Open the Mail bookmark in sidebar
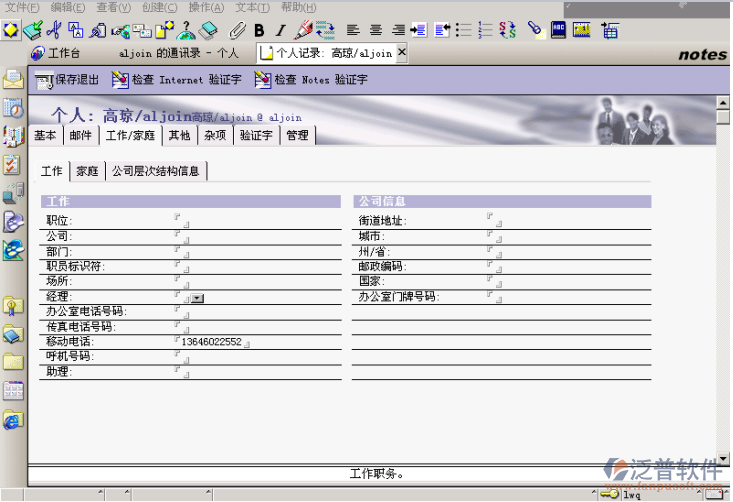This screenshot has height=502, width=733. point(13,79)
